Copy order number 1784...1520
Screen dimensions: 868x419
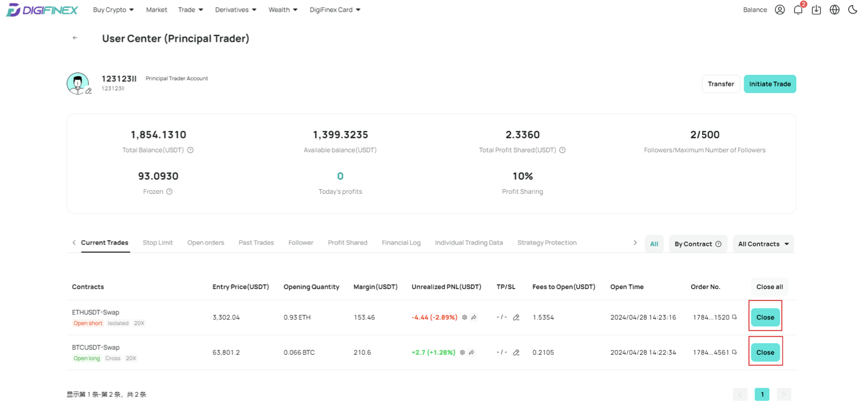click(x=734, y=317)
